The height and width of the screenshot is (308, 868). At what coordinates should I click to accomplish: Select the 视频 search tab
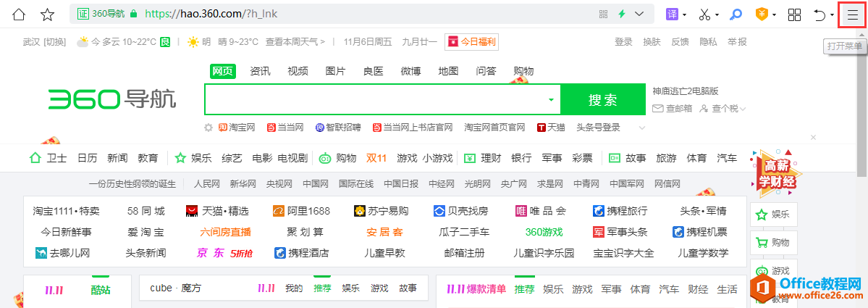[298, 71]
